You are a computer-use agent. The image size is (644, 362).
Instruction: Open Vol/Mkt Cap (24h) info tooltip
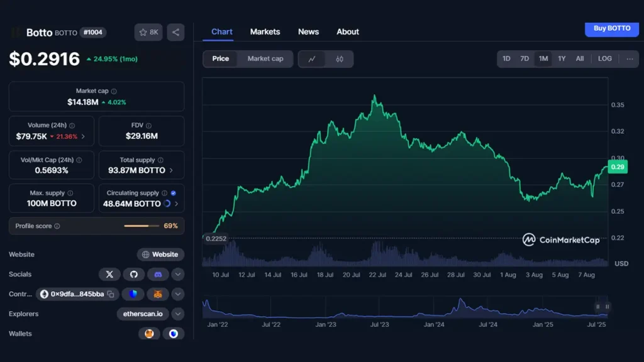click(x=79, y=160)
